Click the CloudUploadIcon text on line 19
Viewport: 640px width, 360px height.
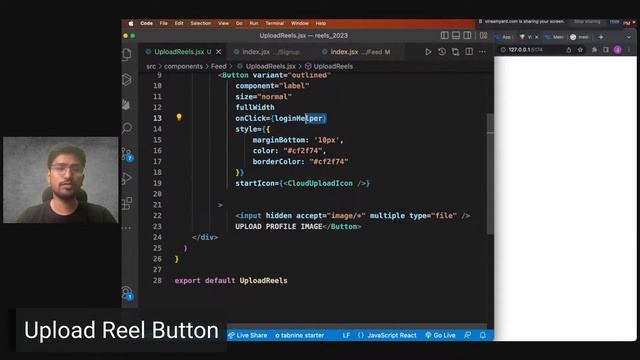tap(320, 183)
